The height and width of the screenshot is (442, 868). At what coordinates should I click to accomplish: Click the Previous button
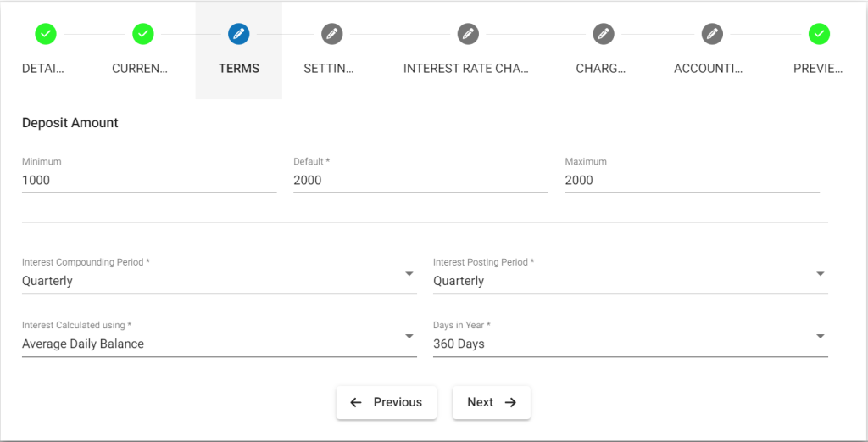pos(387,402)
